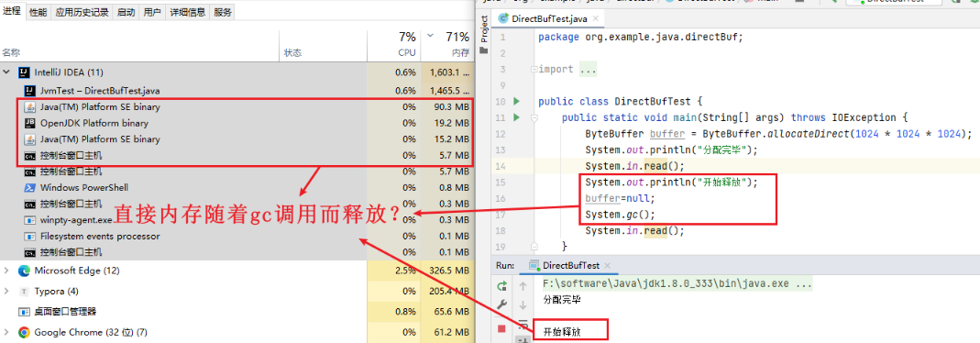
Task: Select the DirectBufTest tab in Run panel
Action: point(570,266)
